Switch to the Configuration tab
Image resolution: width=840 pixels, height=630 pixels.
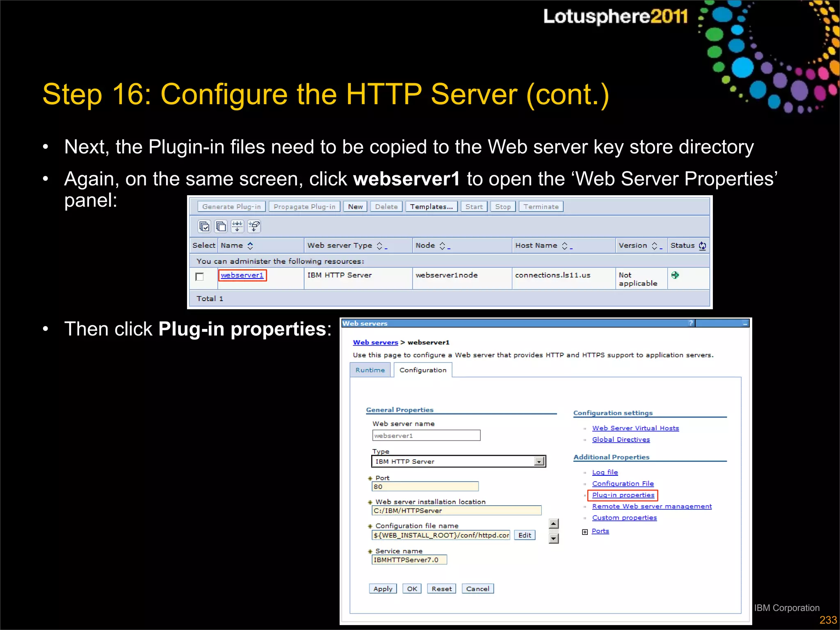423,370
